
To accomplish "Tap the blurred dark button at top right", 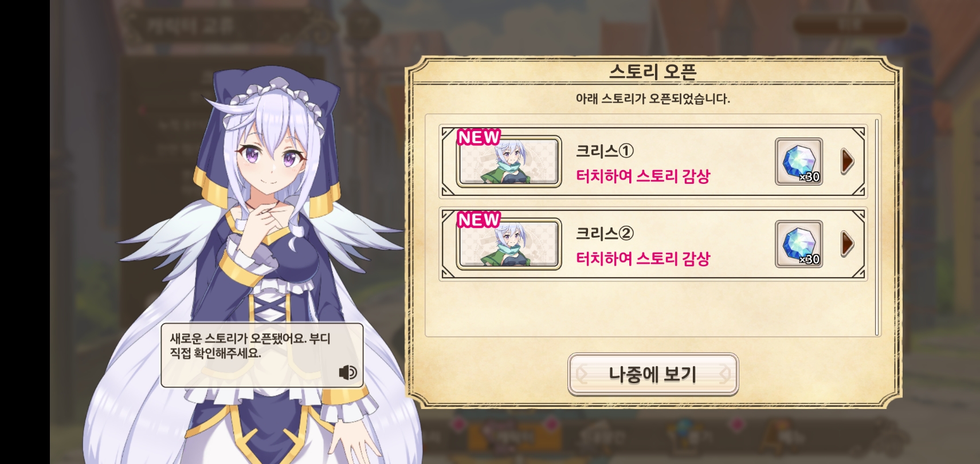I will (850, 24).
